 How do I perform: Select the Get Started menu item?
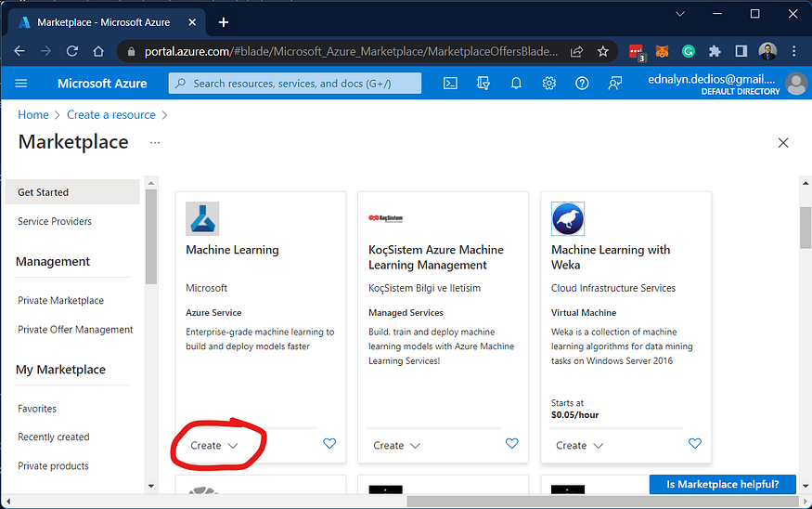72,192
